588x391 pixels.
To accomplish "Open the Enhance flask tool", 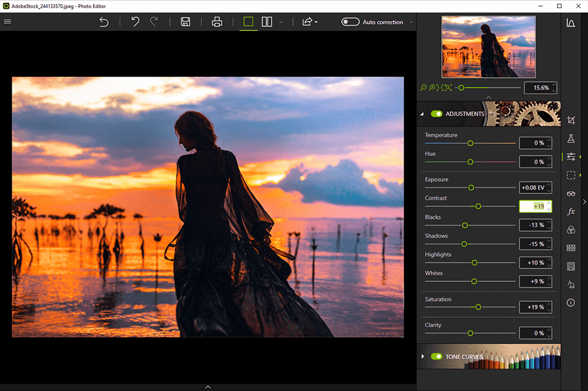I will 571,138.
